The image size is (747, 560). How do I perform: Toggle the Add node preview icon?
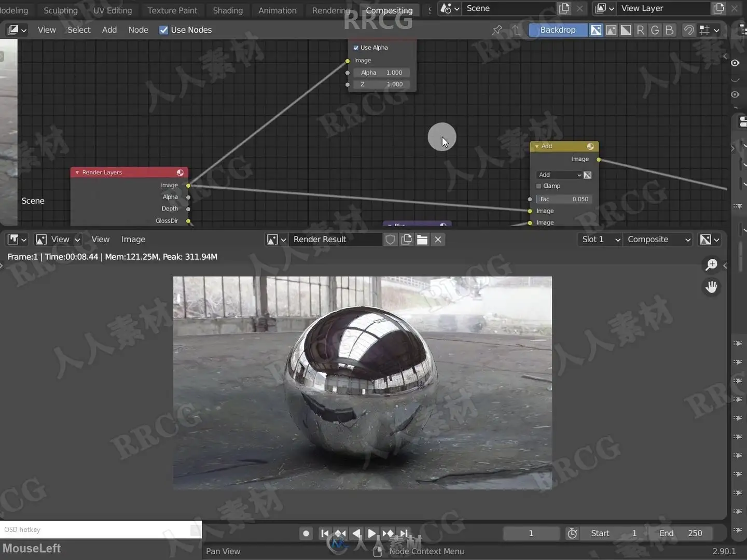point(590,147)
